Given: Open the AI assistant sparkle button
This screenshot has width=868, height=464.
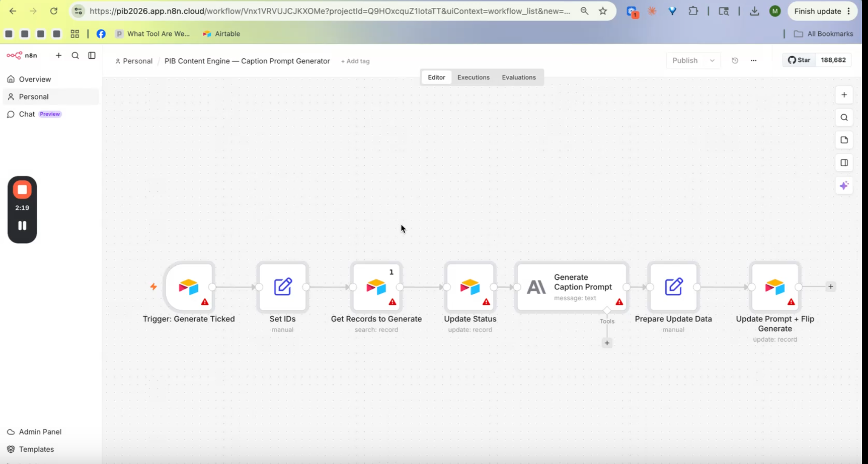Looking at the screenshot, I should (844, 186).
